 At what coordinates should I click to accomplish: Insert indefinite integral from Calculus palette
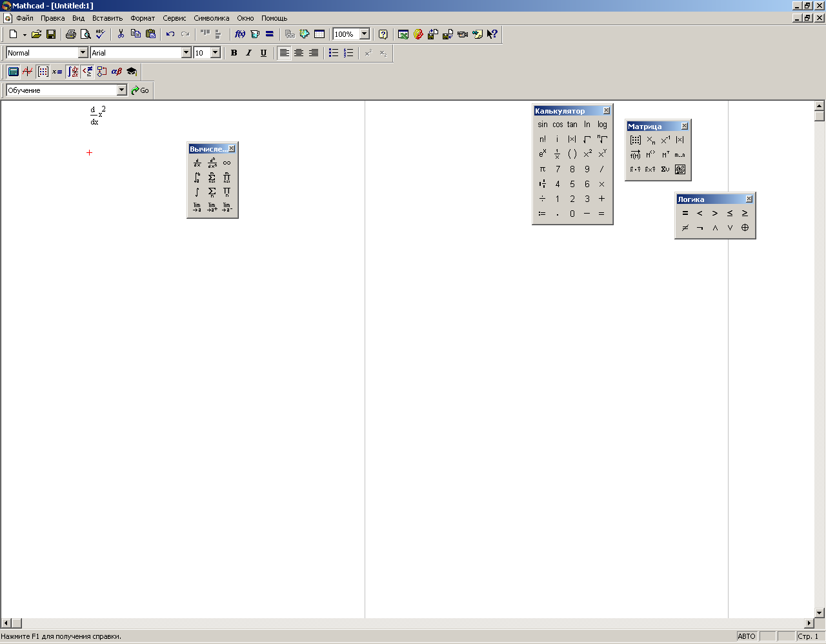click(197, 192)
